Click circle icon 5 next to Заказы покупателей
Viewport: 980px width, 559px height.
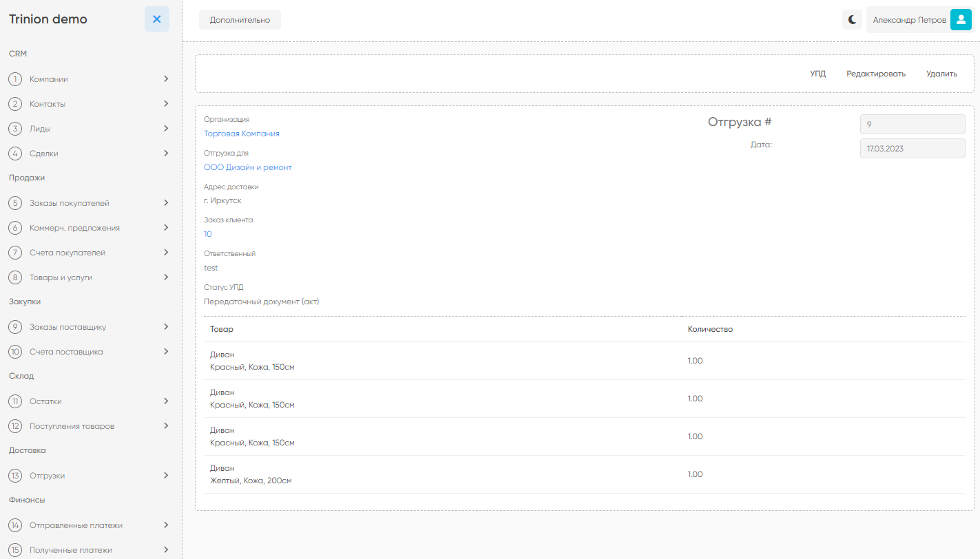[x=15, y=203]
